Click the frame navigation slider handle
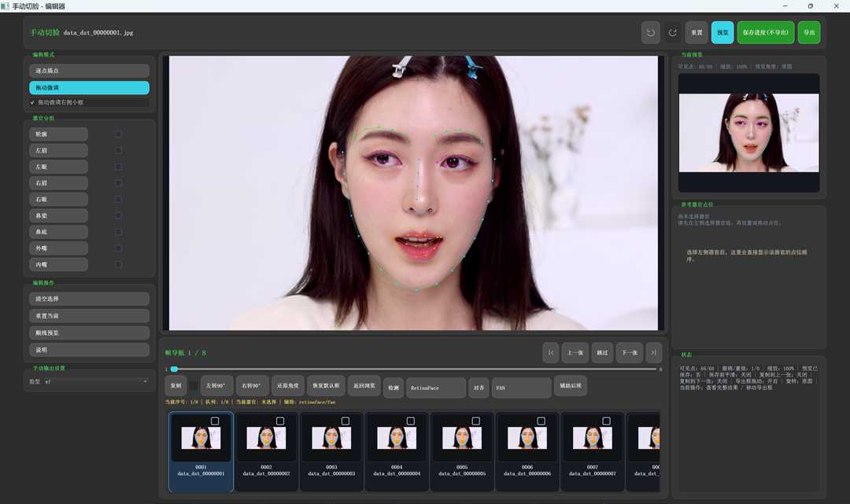The image size is (850, 504). tap(174, 370)
